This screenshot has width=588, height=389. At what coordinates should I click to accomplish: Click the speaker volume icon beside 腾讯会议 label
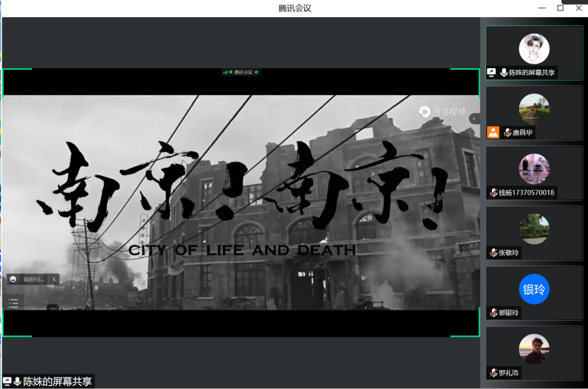(x=256, y=72)
